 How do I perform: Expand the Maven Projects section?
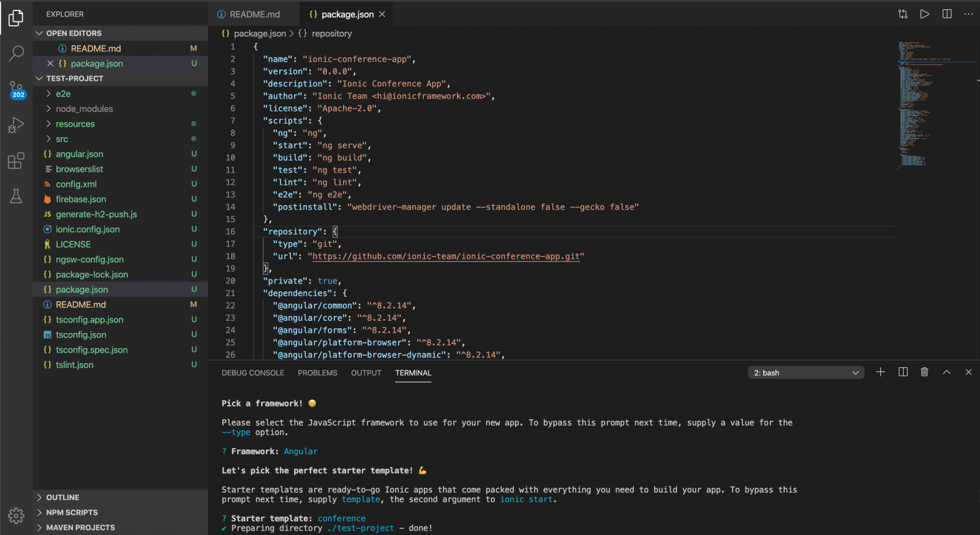(120, 528)
